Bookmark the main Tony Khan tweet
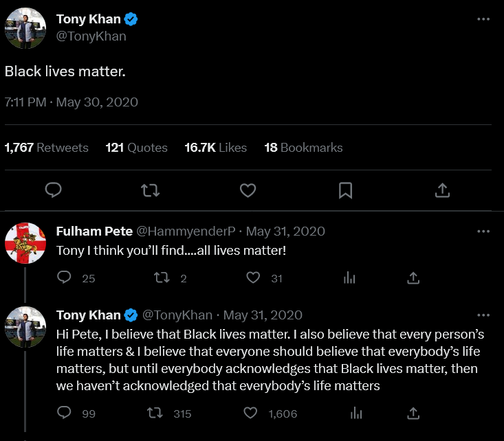The width and height of the screenshot is (504, 441). pos(346,190)
